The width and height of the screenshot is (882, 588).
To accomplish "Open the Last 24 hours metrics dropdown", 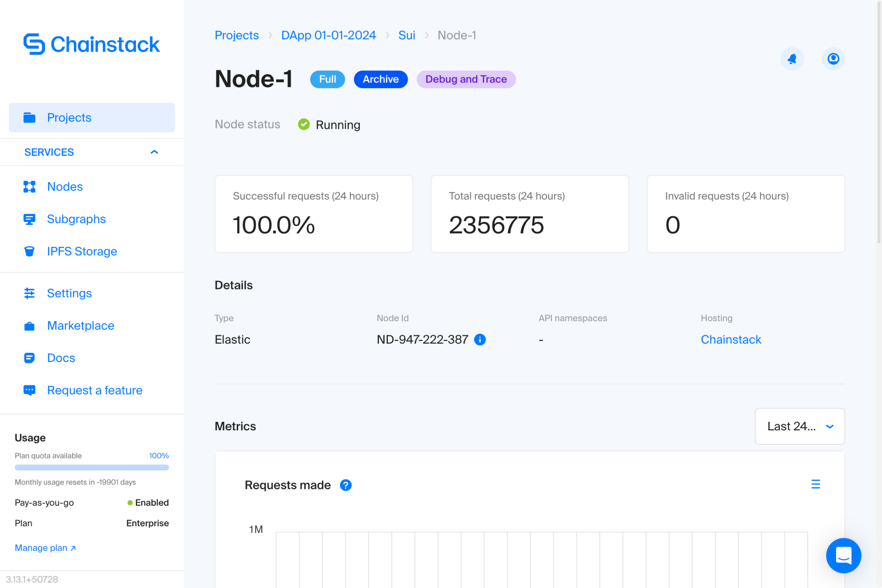I will click(799, 426).
